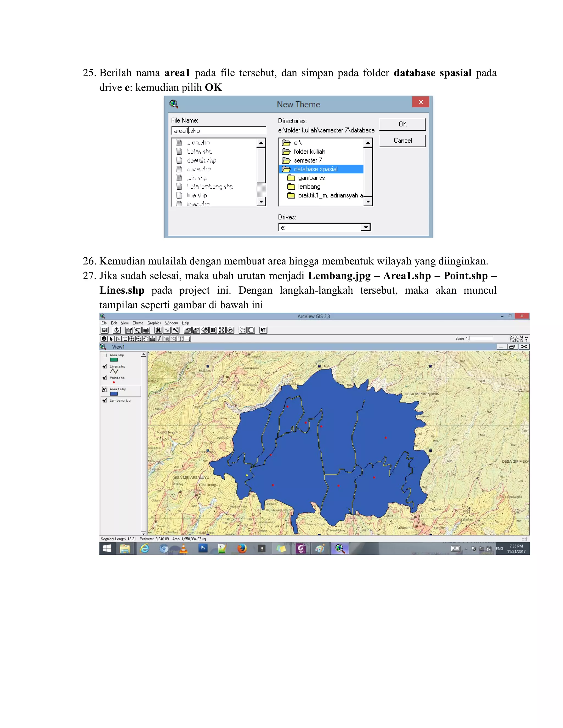Open the Theme Table toolbar icon
This screenshot has height=728, width=563.
click(146, 330)
